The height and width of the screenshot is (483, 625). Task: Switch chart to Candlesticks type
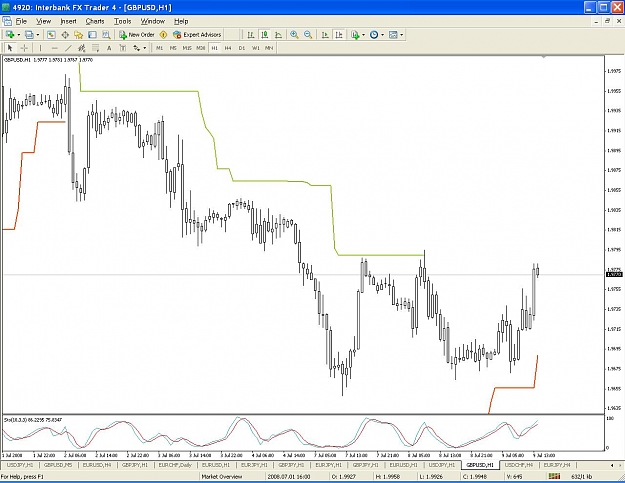[264, 35]
